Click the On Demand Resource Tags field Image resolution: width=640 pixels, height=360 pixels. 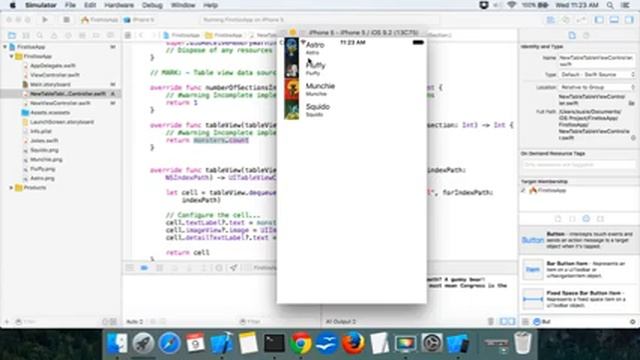(x=578, y=165)
